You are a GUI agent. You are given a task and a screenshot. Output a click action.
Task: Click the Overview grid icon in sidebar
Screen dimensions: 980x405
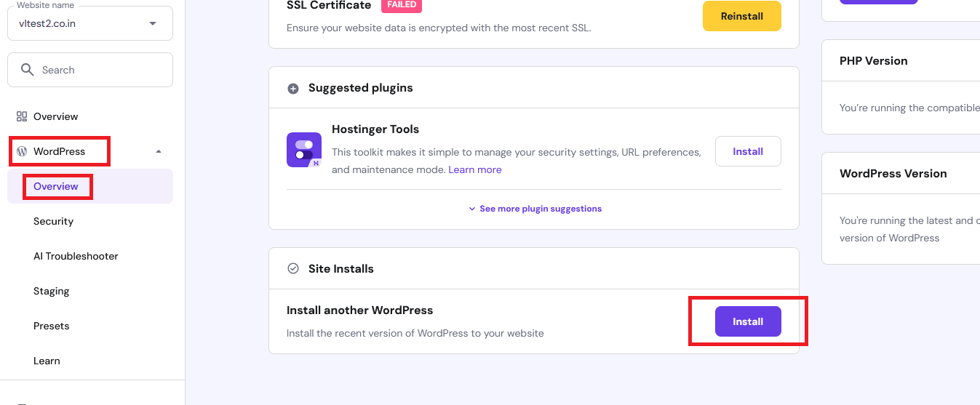[x=22, y=116]
